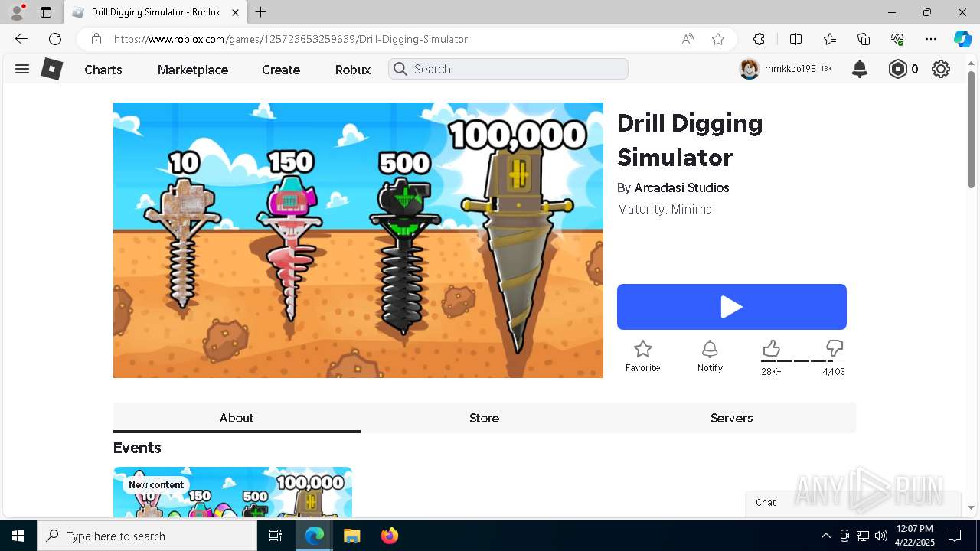980x551 pixels.
Task: Dislike the game with thumbs down
Action: (x=835, y=349)
